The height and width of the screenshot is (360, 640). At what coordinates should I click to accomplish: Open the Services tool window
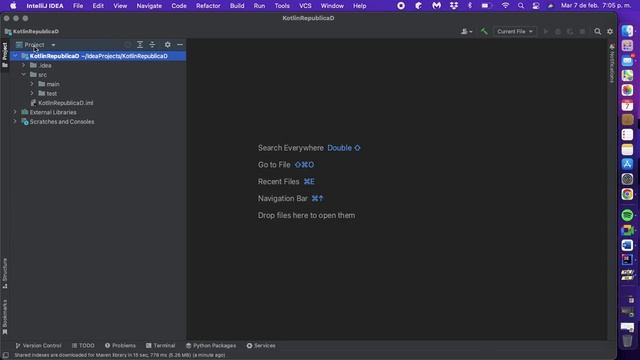(x=261, y=346)
